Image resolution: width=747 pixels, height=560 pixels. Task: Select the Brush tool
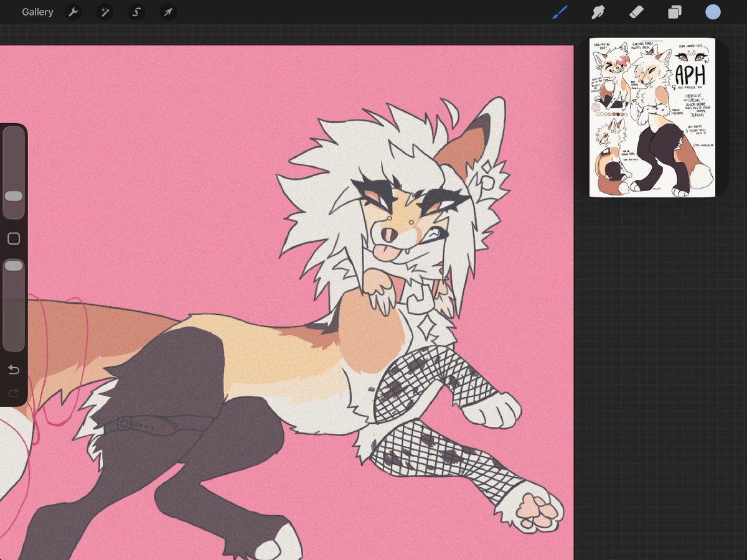pos(560,12)
